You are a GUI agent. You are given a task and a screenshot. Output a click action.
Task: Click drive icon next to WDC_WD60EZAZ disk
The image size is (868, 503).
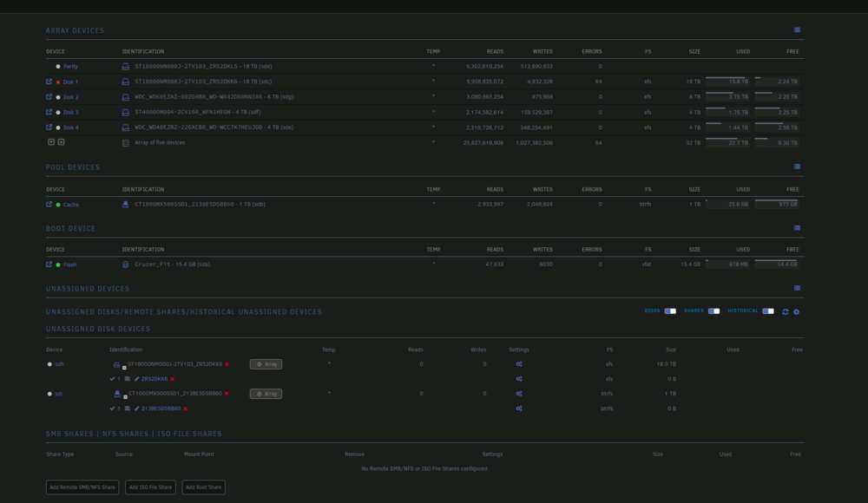126,97
